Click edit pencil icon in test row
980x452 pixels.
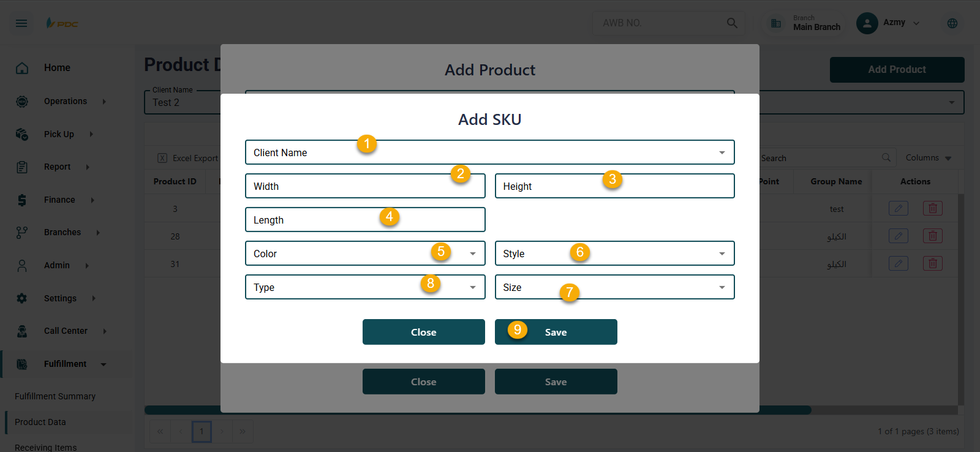coord(899,208)
